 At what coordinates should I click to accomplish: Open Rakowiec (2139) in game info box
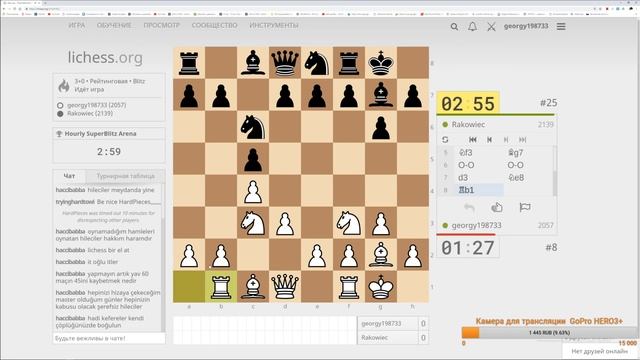coord(90,113)
